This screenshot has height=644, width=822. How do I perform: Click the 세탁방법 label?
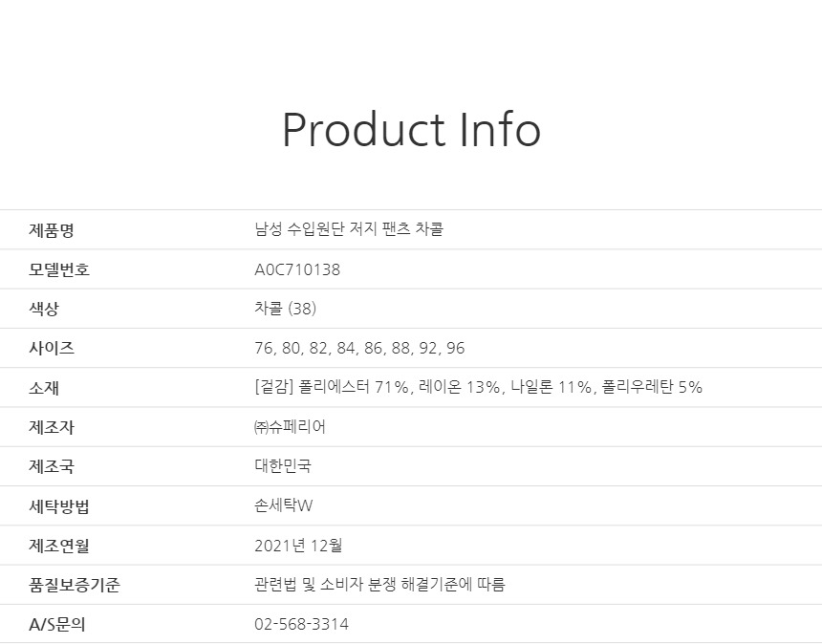(58, 506)
